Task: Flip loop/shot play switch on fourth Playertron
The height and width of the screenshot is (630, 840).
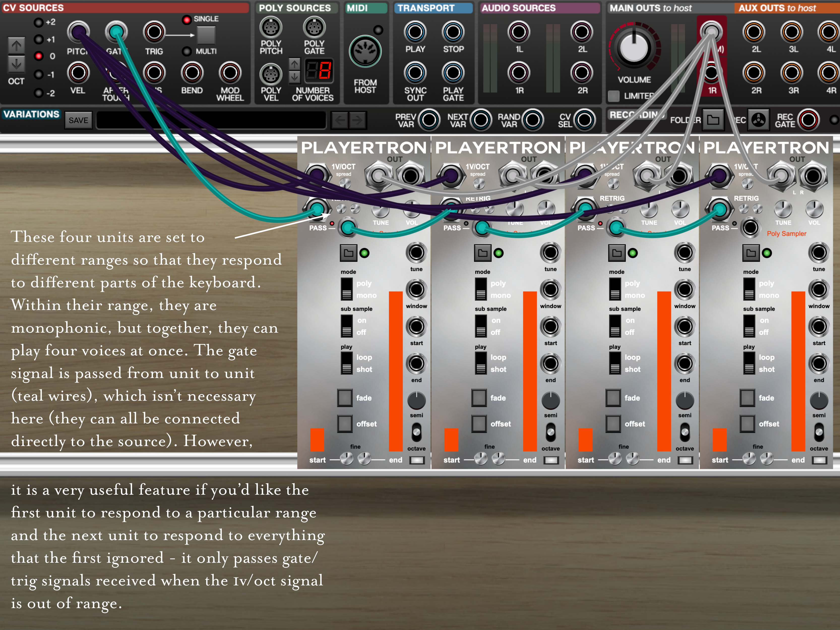Action: tap(749, 363)
